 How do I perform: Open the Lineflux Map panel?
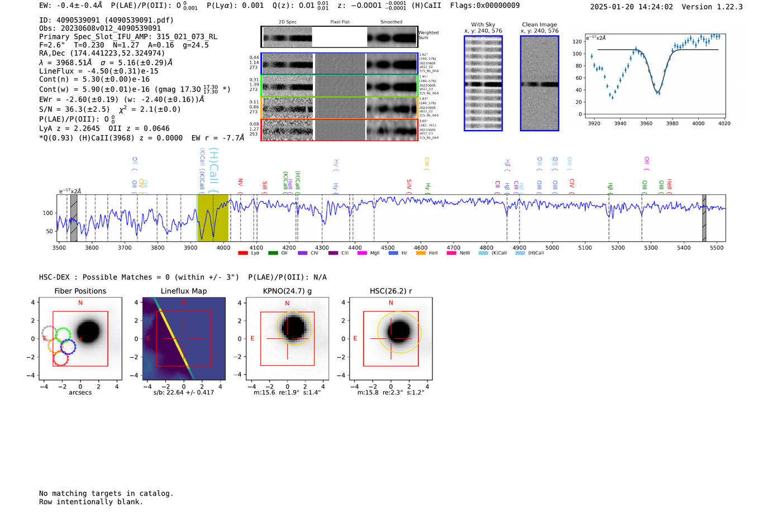184,339
